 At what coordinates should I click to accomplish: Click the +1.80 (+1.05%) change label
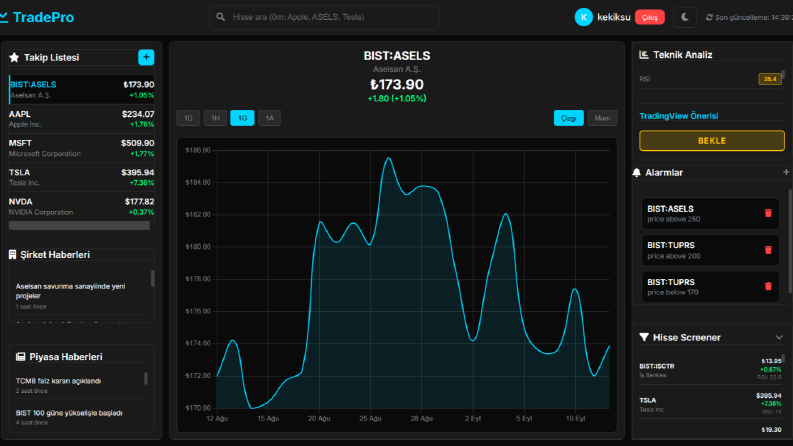click(397, 98)
